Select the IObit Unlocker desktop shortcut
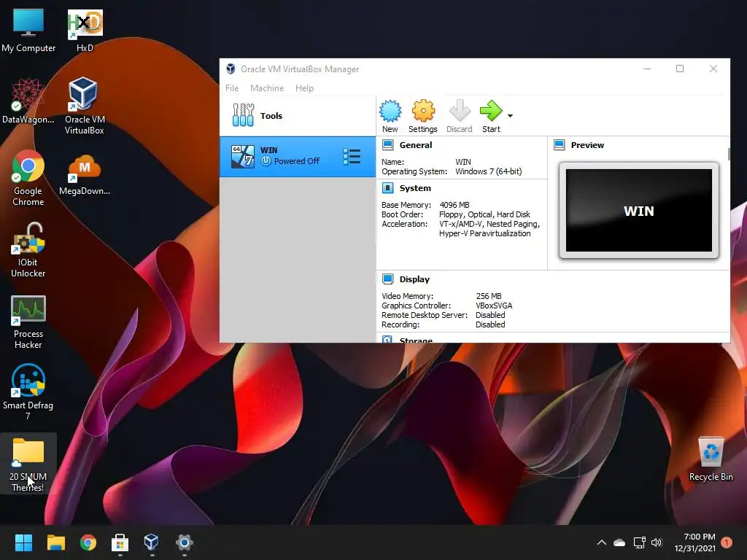Image resolution: width=747 pixels, height=560 pixels. point(28,250)
